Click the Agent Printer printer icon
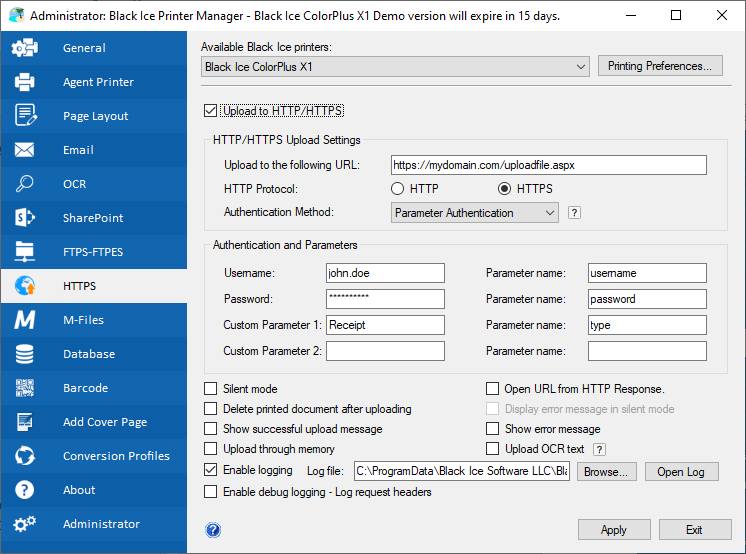Image resolution: width=746 pixels, height=554 pixels. pyautogui.click(x=25, y=82)
